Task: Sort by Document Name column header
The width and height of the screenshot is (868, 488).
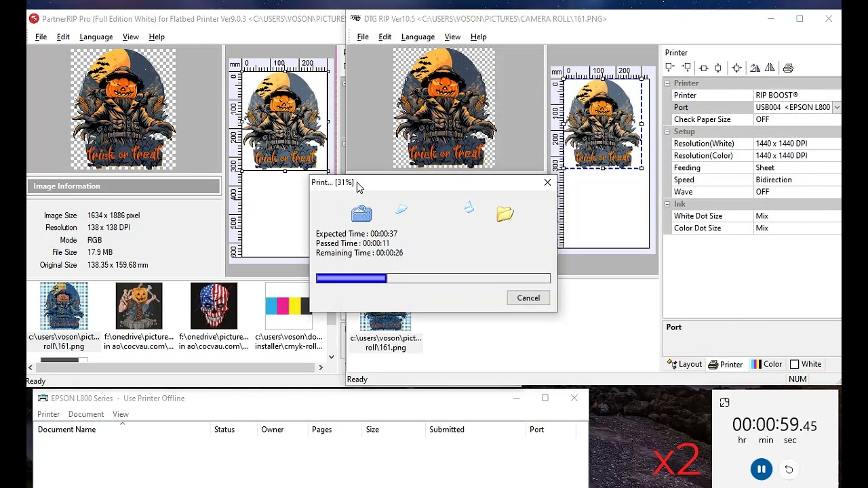Action: pos(122,430)
